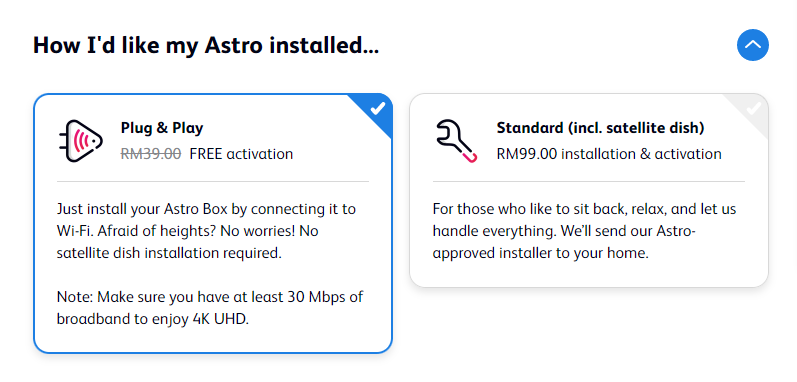Click the FREE activation label

pyautogui.click(x=241, y=153)
